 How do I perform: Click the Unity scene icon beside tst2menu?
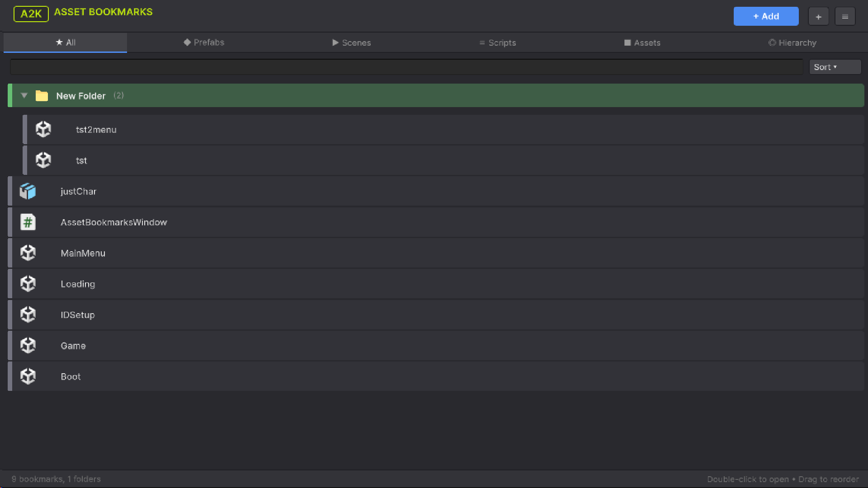tap(43, 130)
